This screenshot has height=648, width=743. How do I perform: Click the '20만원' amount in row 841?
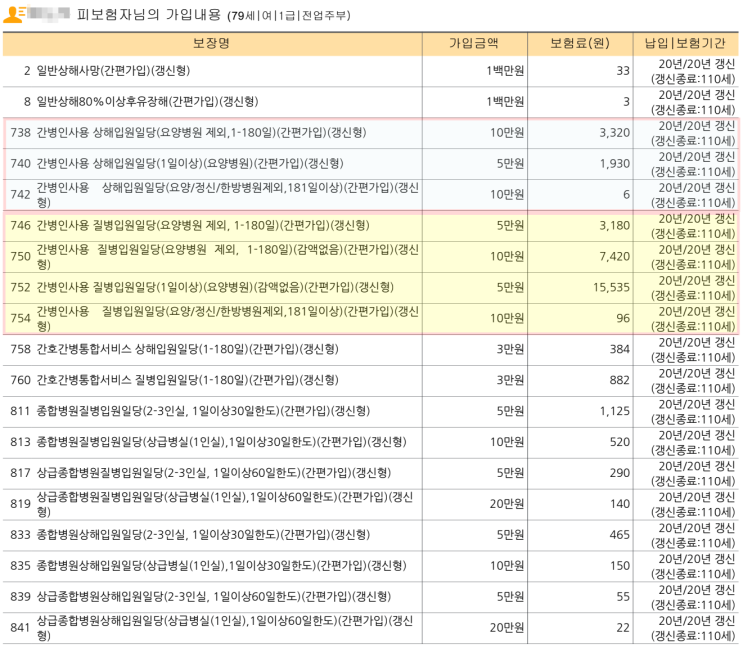pyautogui.click(x=507, y=628)
